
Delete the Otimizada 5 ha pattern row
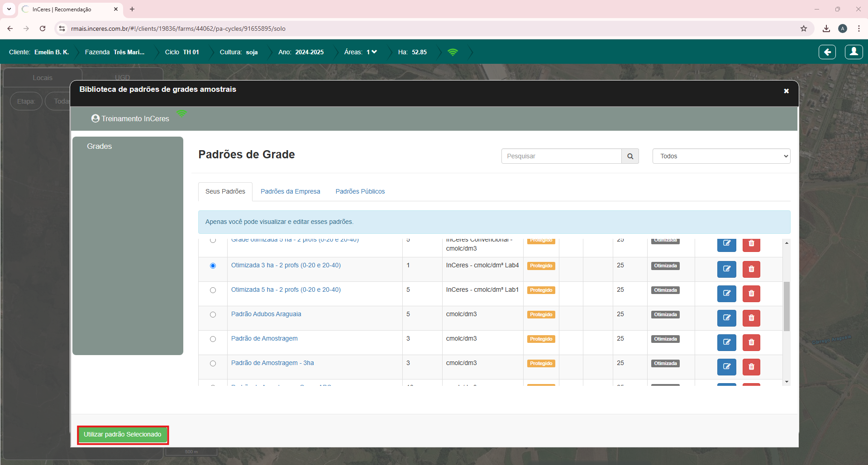(x=751, y=293)
